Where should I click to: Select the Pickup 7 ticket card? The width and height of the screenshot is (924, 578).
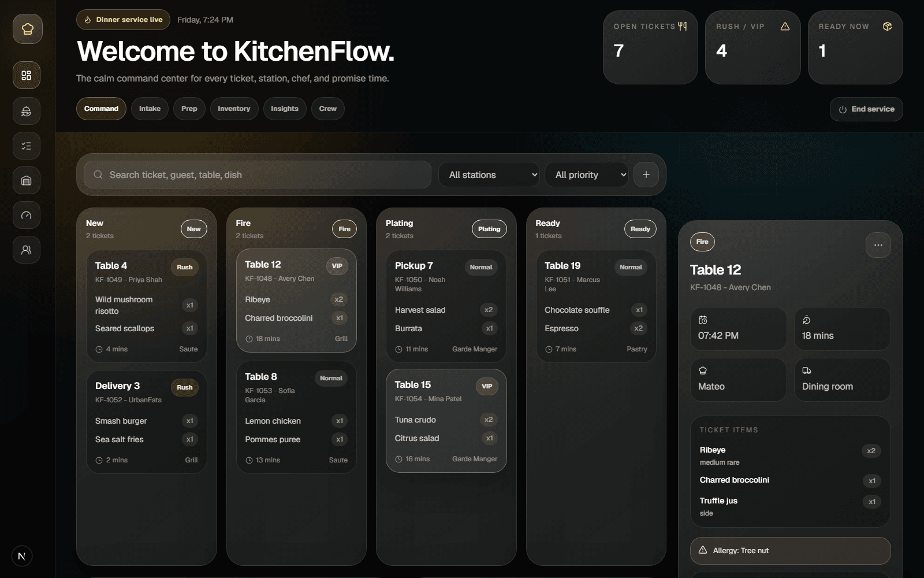tap(446, 306)
